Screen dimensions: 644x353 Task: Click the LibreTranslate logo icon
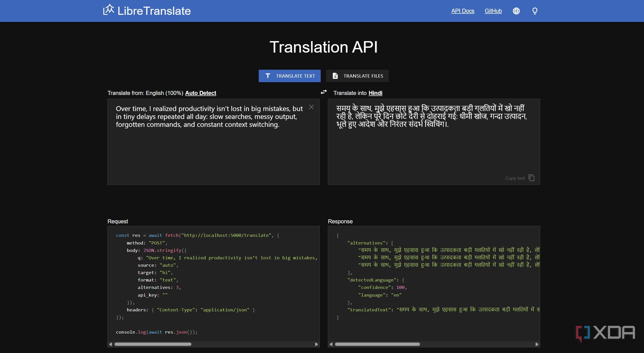tap(108, 10)
